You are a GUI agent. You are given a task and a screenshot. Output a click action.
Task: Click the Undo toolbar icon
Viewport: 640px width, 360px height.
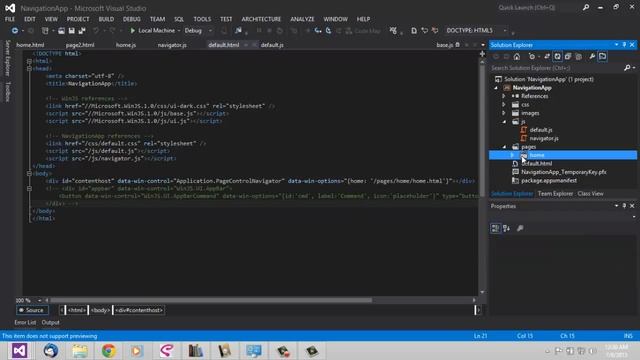click(x=96, y=31)
